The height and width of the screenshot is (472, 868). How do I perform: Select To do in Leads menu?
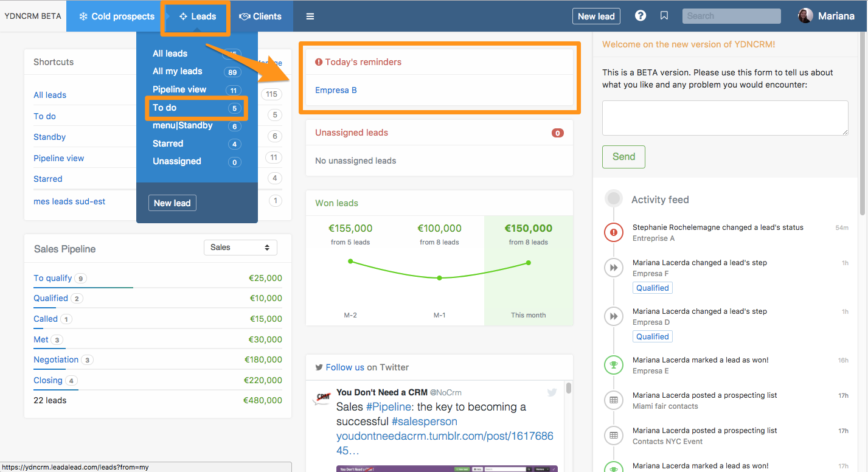(165, 108)
